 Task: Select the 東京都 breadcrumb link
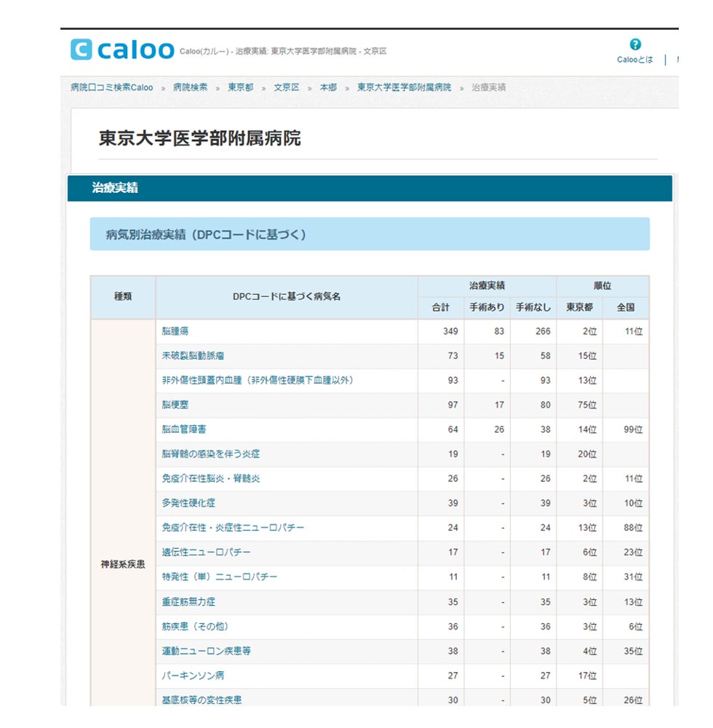click(240, 87)
